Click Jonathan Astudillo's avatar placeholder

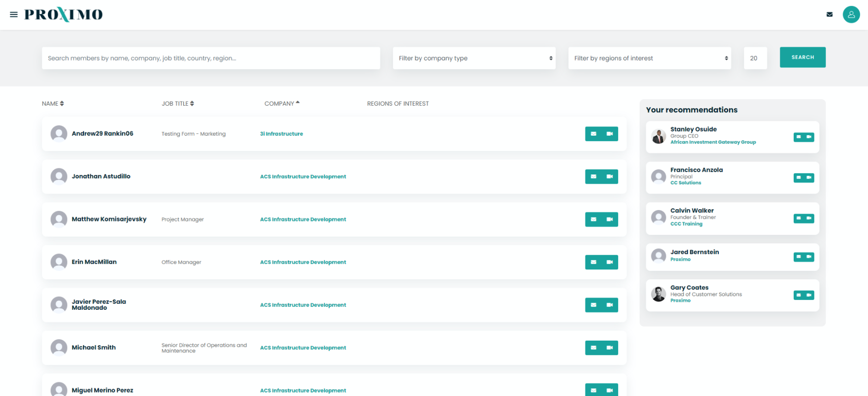(59, 176)
